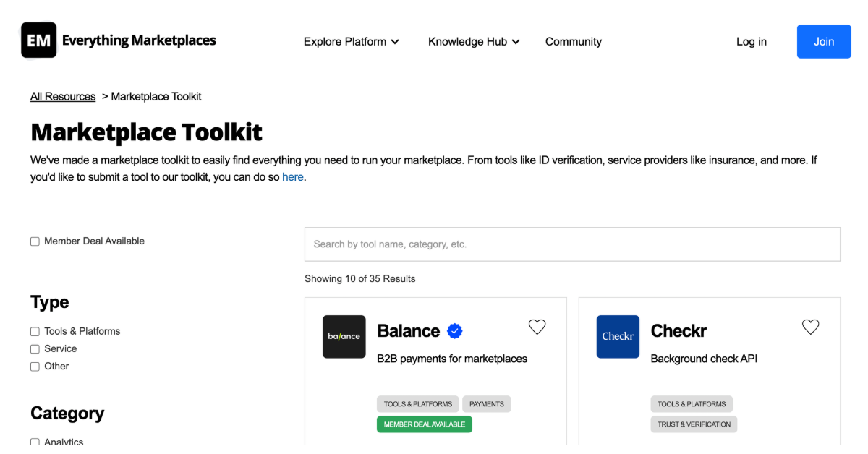Viewport: 868px width, 454px height.
Task: Open the Knowledge Hub dropdown
Action: (x=474, y=41)
